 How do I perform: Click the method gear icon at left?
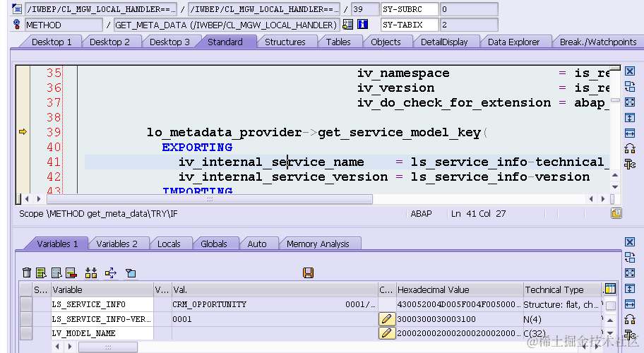(17, 24)
